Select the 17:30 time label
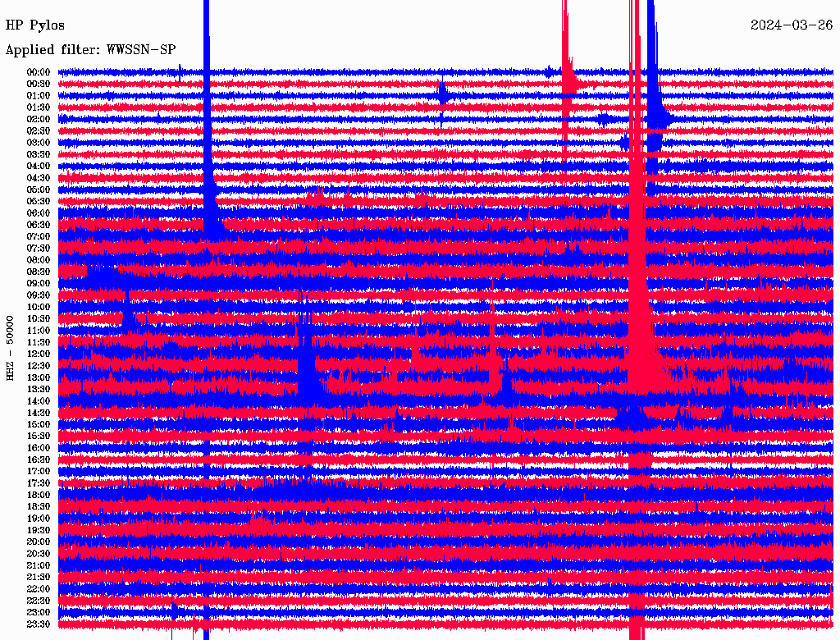This screenshot has height=640, width=840. point(38,483)
